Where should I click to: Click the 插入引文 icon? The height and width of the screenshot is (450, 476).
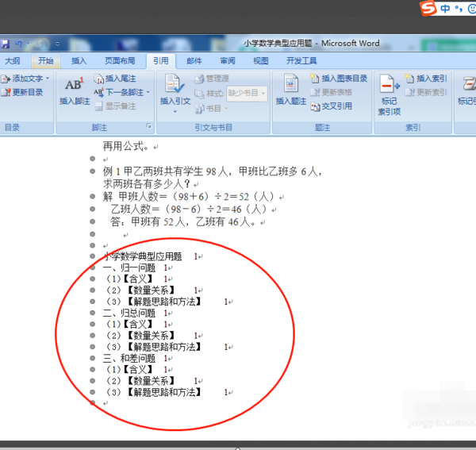[x=175, y=84]
